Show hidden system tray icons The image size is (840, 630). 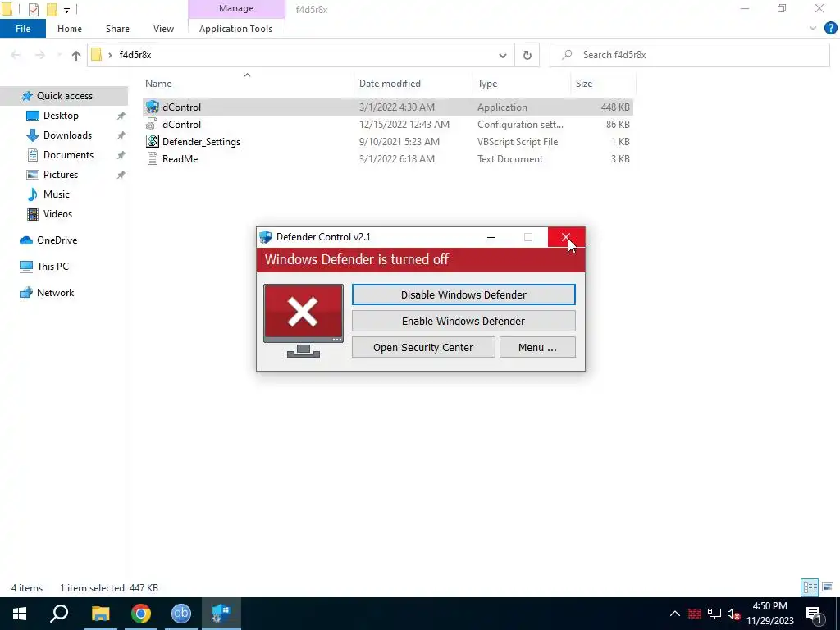click(675, 614)
